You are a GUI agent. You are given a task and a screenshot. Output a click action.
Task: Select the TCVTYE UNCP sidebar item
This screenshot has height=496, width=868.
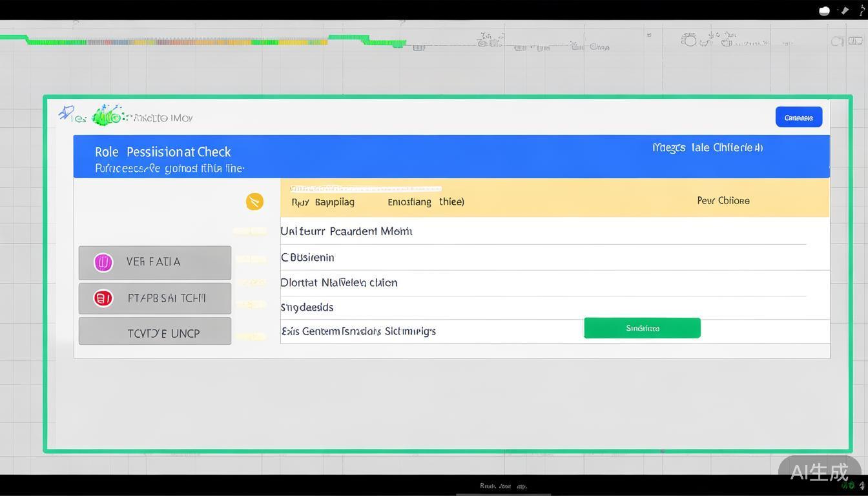pyautogui.click(x=155, y=333)
